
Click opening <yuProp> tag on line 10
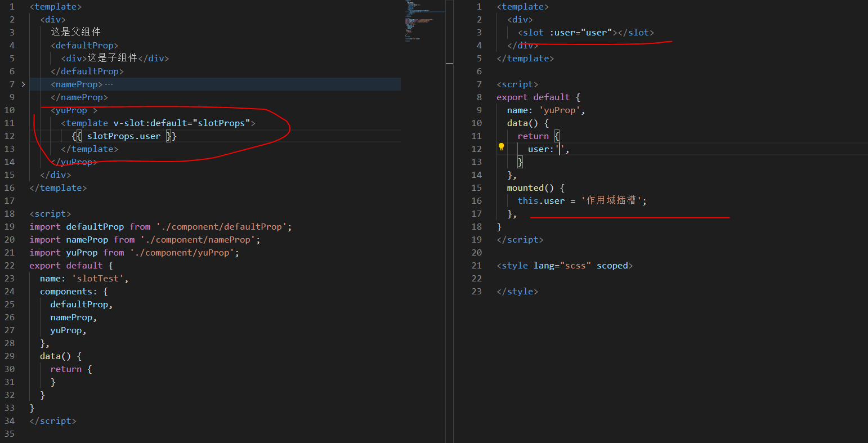pyautogui.click(x=74, y=110)
